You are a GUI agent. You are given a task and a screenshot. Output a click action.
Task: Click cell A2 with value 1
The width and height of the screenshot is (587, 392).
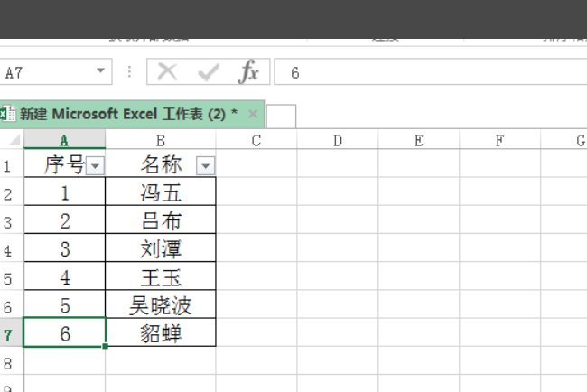point(64,191)
